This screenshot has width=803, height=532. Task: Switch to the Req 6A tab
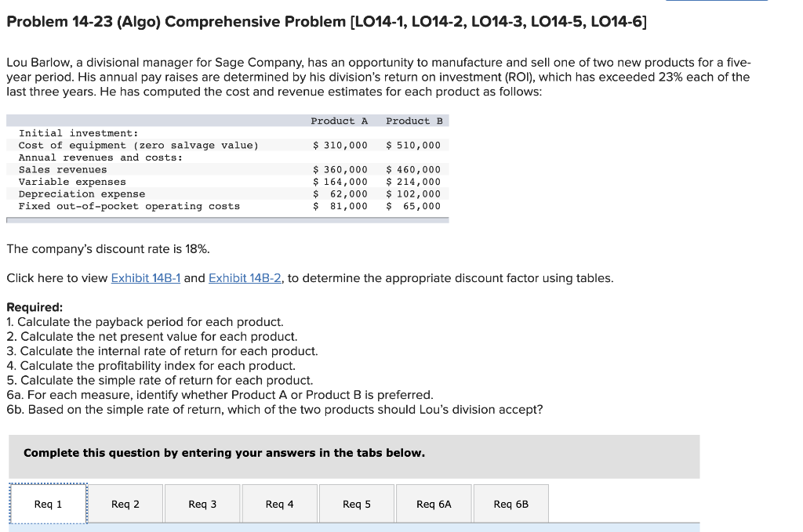434,504
